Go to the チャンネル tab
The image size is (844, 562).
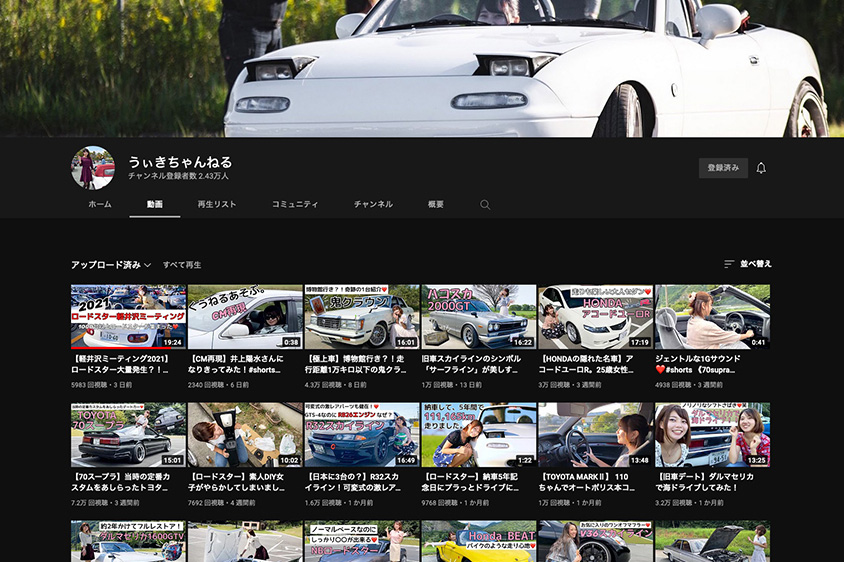pyautogui.click(x=373, y=204)
